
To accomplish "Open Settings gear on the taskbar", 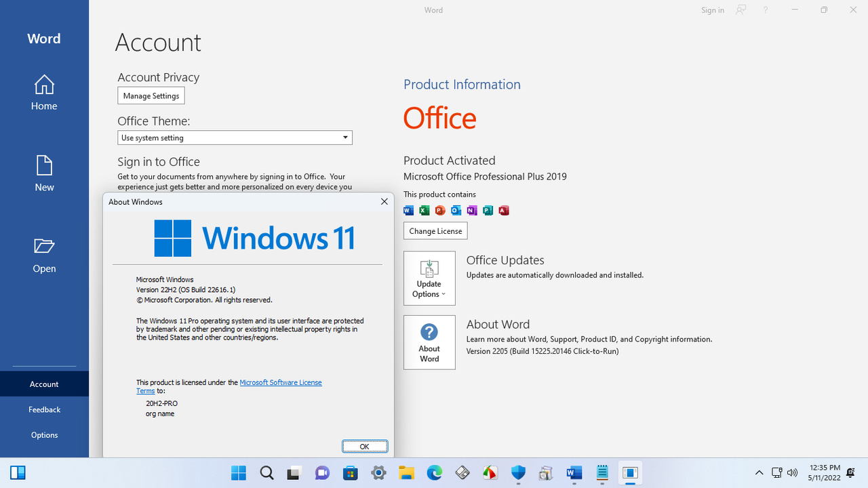I will [x=378, y=473].
